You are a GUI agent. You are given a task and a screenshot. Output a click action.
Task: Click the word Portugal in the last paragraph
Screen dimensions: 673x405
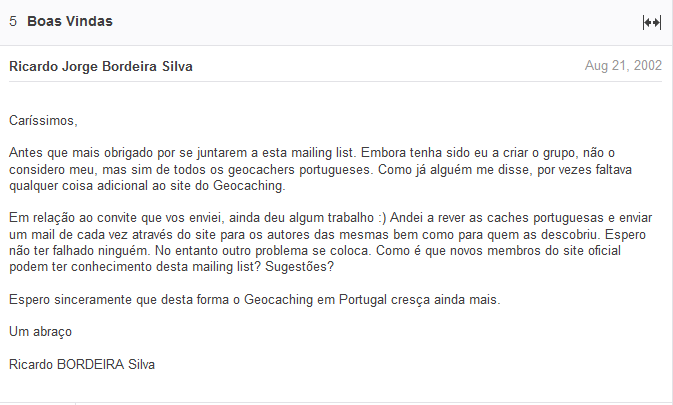363,299
